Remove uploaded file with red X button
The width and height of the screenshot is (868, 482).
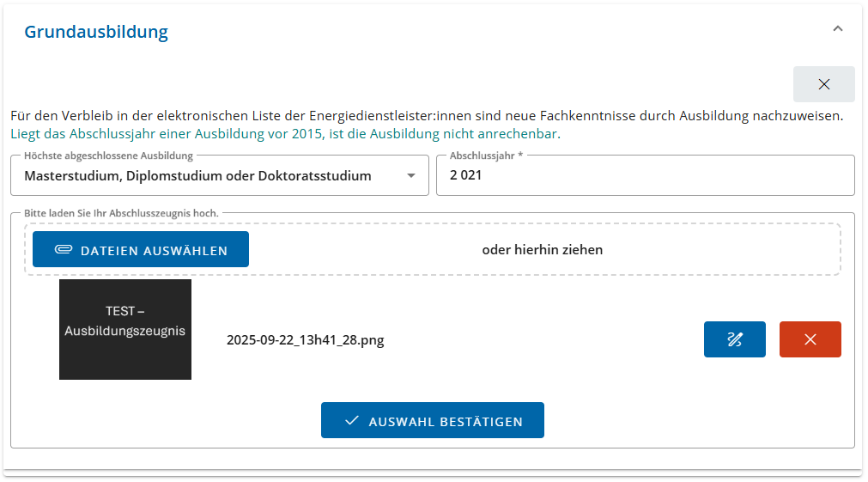click(x=810, y=339)
